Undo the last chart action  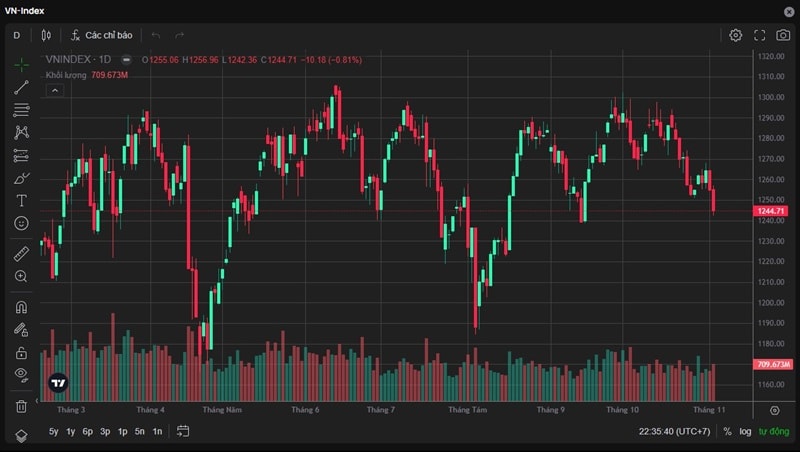[x=156, y=35]
